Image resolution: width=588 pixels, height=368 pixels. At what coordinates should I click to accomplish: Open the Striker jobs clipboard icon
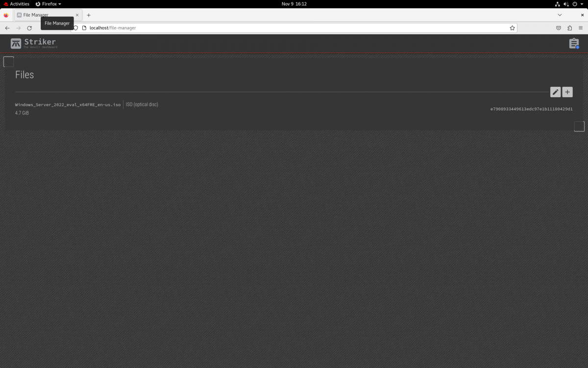tap(574, 44)
